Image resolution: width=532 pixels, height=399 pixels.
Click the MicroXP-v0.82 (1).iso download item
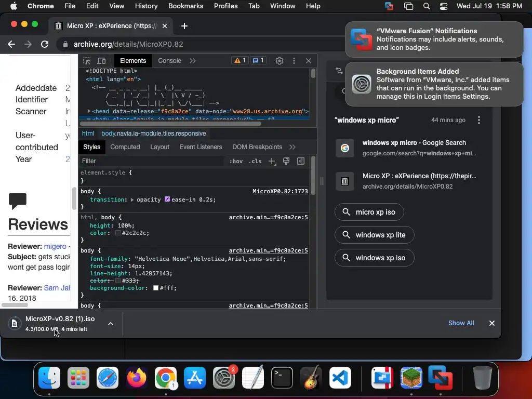coord(54,323)
